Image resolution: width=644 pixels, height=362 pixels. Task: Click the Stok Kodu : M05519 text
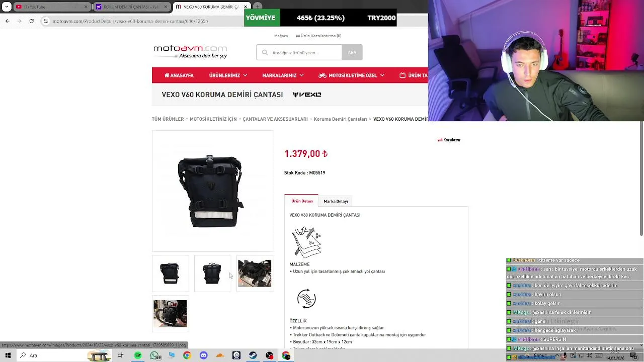pyautogui.click(x=304, y=172)
